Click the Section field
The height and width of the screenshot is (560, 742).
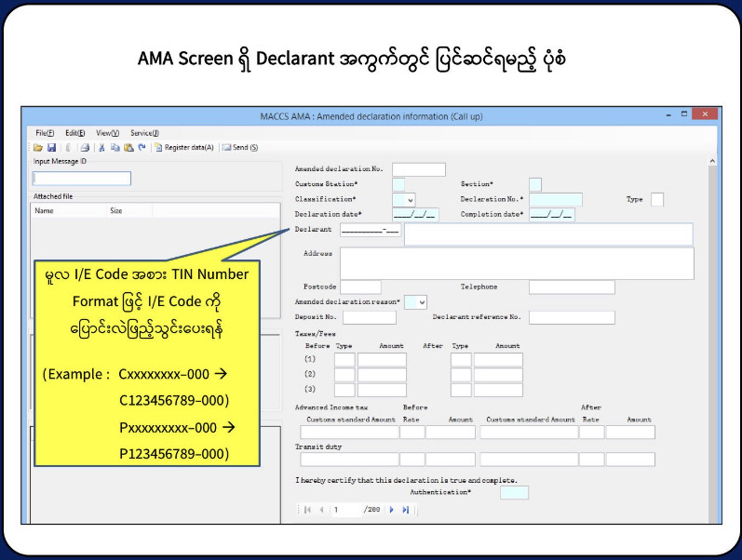pyautogui.click(x=535, y=184)
